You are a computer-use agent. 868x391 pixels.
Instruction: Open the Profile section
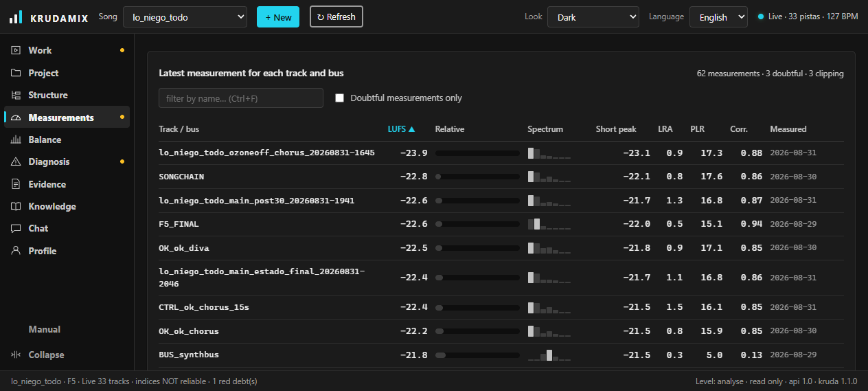click(x=67, y=251)
